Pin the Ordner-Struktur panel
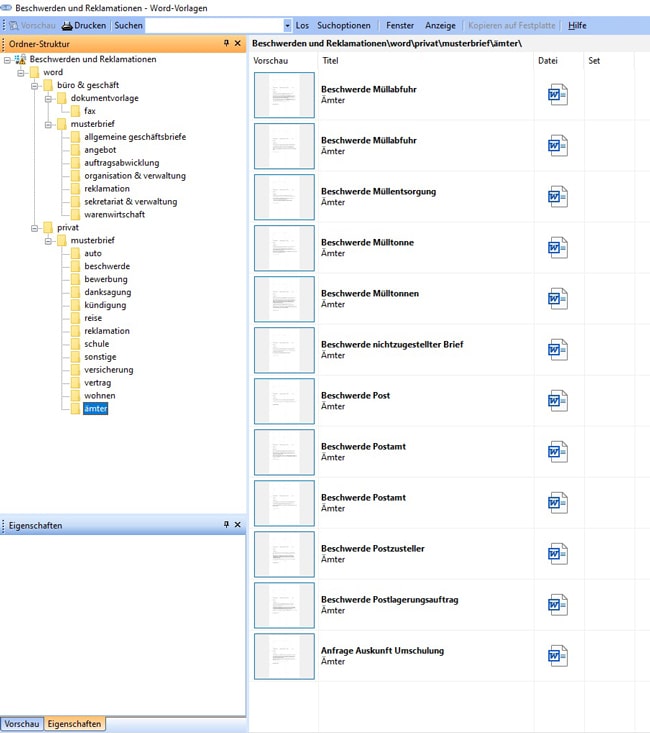Screen dimensions: 650x733 click(x=226, y=44)
